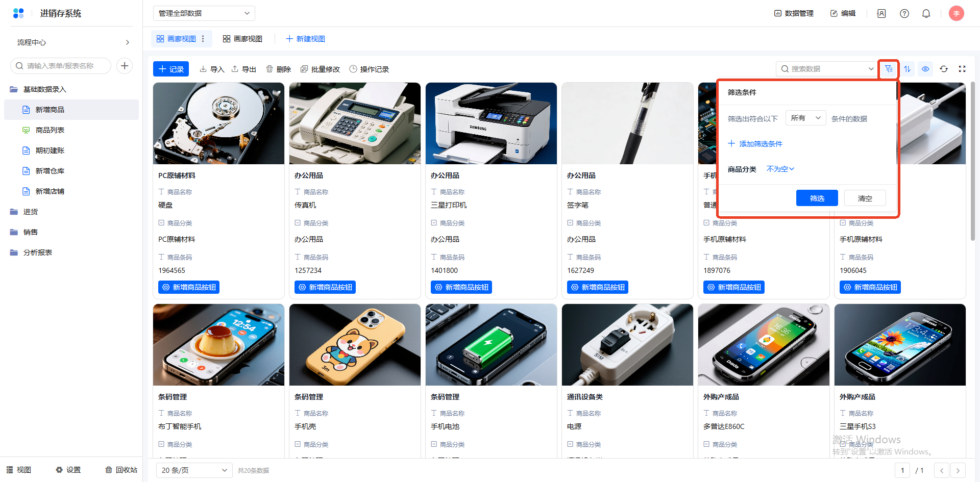Change the 20 条/页 page size dropdown

coord(194,470)
